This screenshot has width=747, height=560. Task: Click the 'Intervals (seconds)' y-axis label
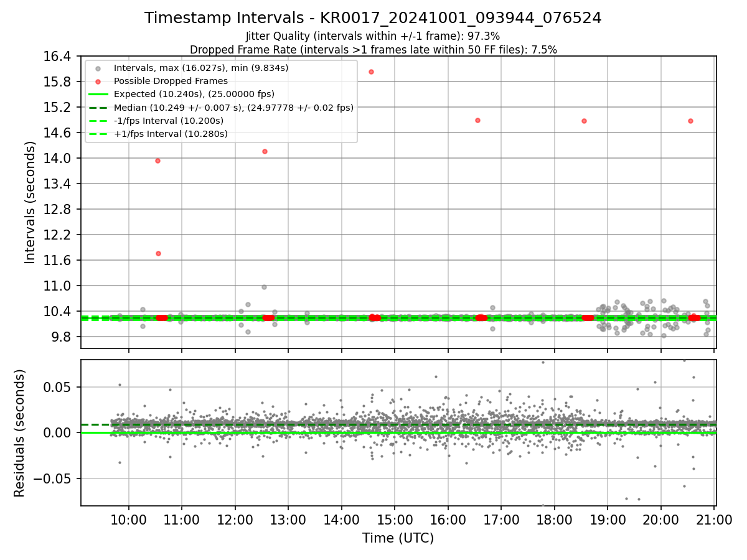click(30, 202)
